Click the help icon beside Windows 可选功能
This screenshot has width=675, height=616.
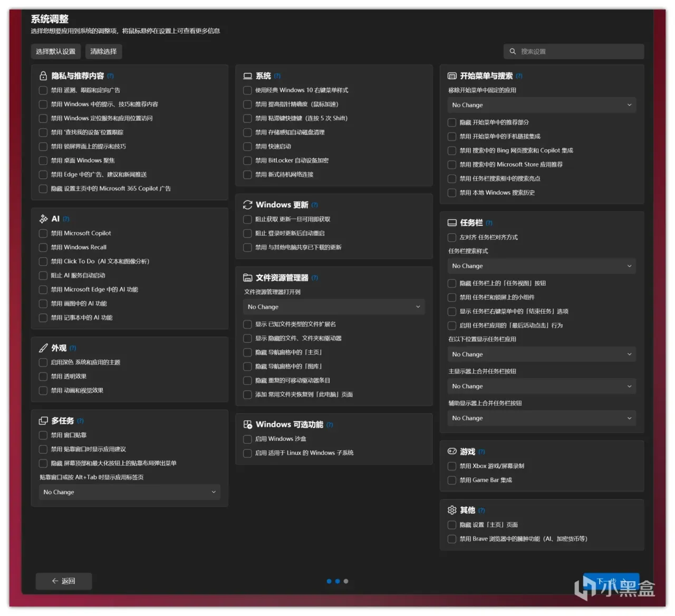point(330,425)
